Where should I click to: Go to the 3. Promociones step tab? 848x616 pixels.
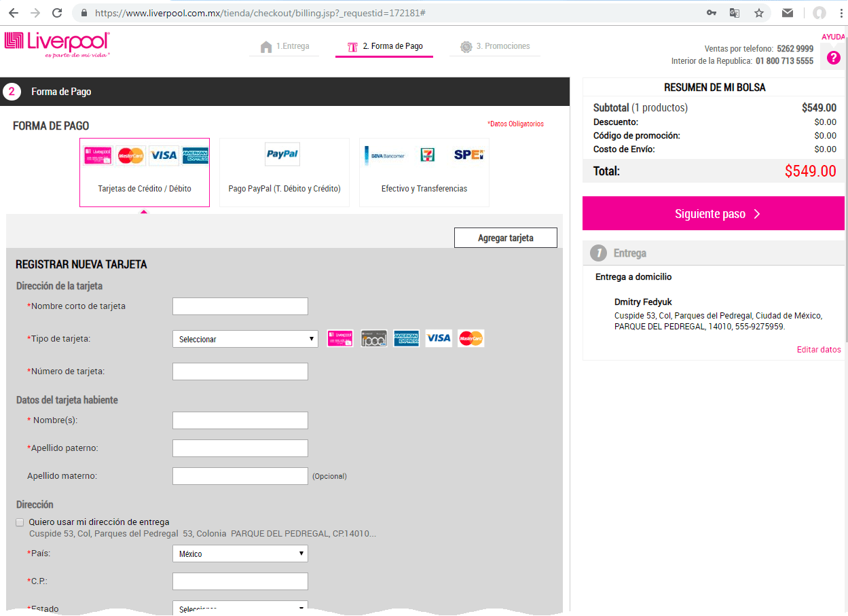tap(495, 47)
